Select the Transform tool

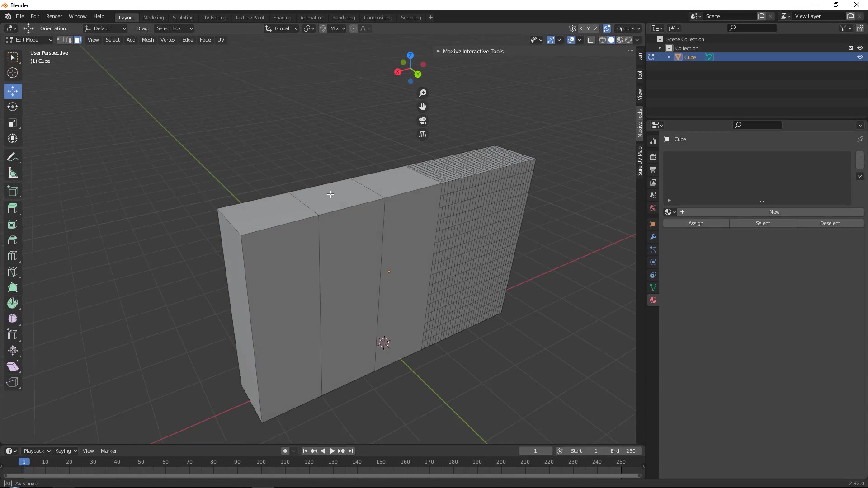pos(13,138)
